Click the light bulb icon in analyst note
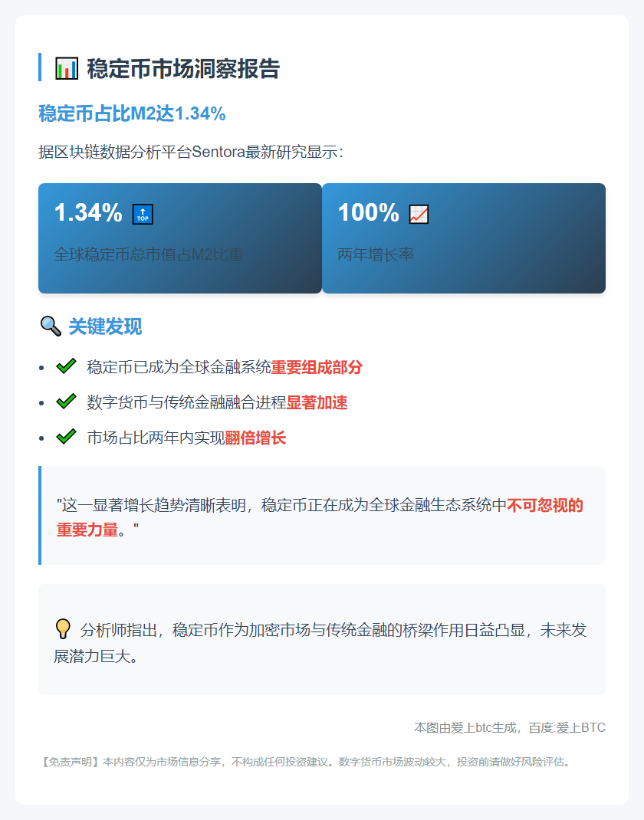644x820 pixels. coord(63,630)
